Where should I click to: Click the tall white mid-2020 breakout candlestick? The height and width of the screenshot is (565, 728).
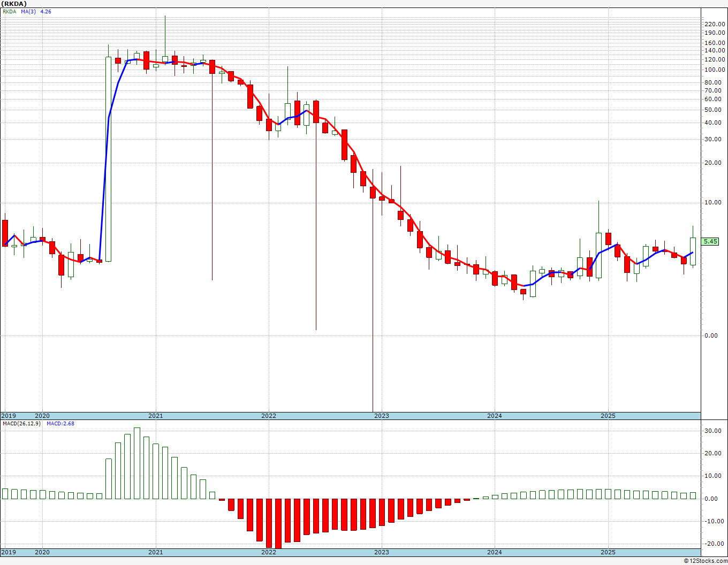click(x=109, y=159)
